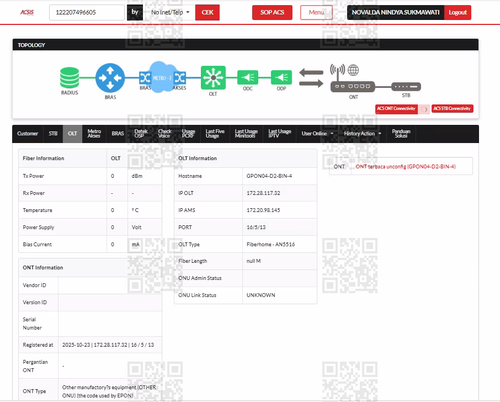Select the ODC icon in topology

[x=248, y=78]
